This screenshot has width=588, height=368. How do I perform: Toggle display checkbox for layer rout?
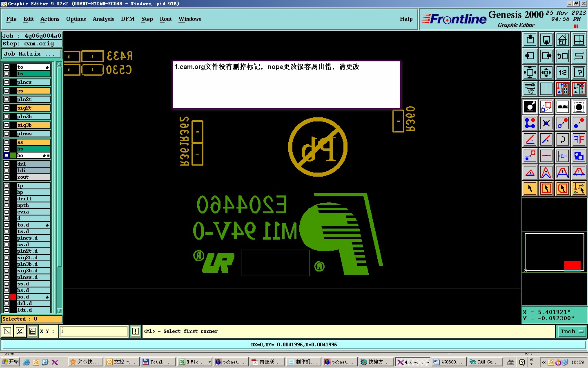click(7, 177)
